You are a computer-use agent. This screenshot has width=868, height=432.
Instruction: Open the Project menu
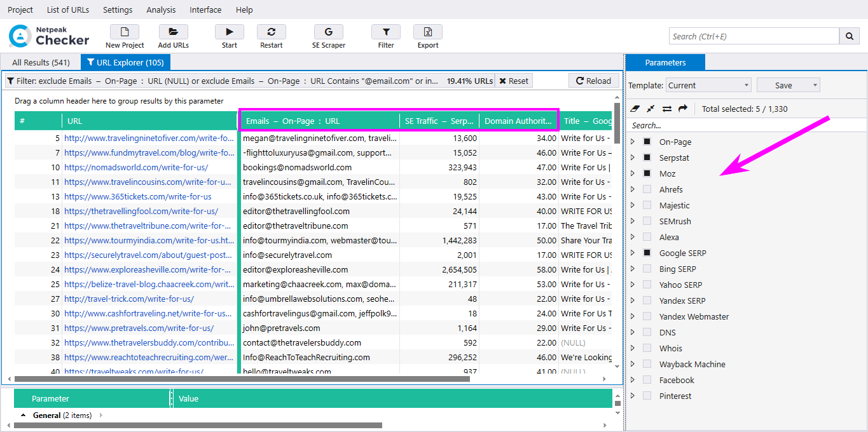(x=20, y=10)
